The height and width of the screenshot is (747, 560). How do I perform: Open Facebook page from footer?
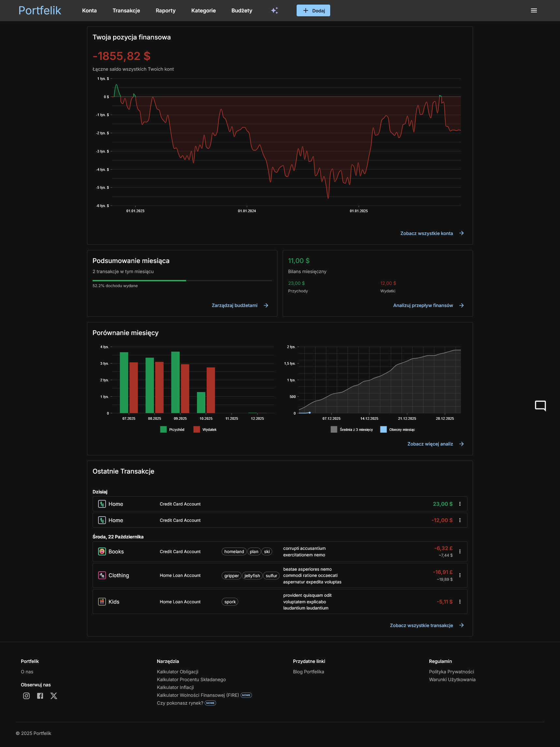click(x=40, y=696)
